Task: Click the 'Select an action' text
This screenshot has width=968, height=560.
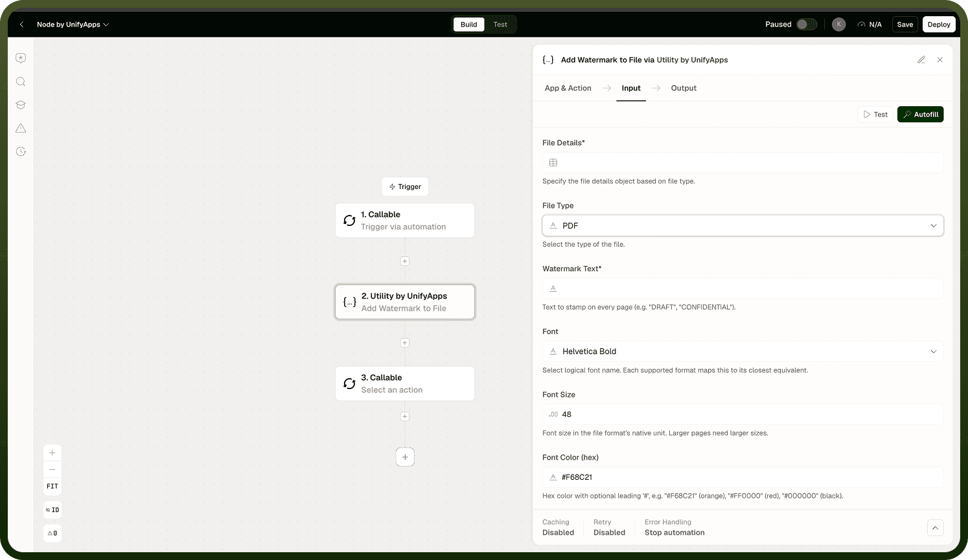Action: click(x=392, y=390)
